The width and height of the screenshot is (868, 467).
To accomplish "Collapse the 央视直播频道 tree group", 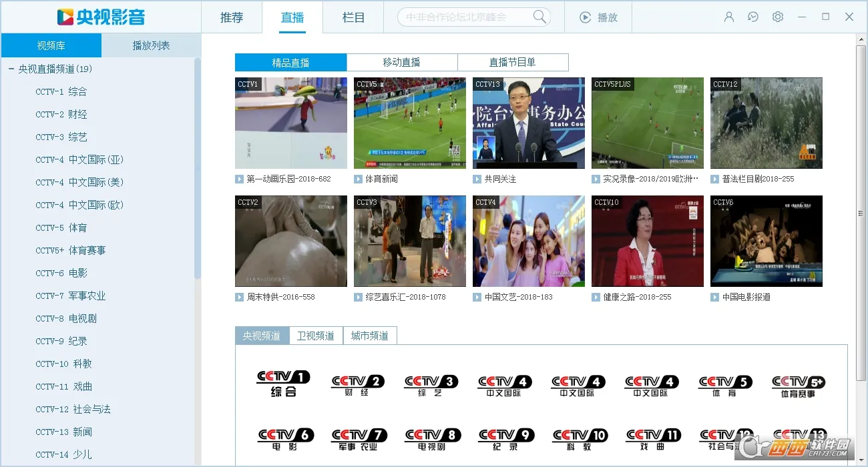I will pos(11,69).
